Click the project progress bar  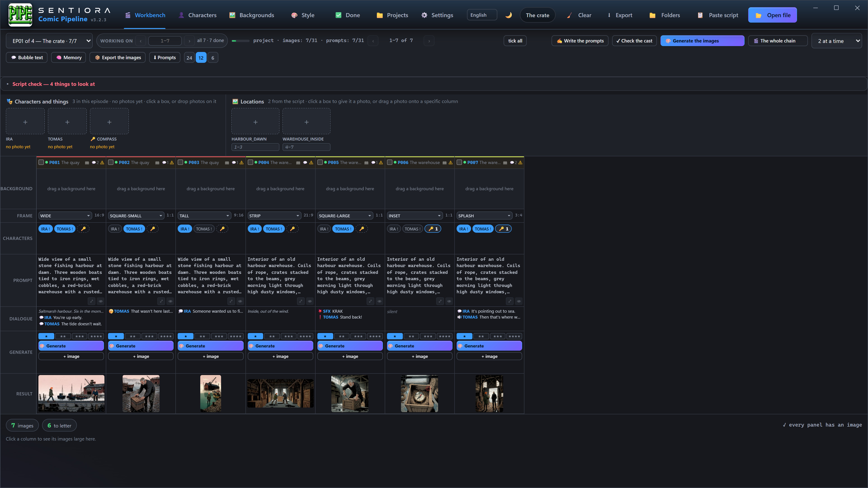pyautogui.click(x=241, y=41)
